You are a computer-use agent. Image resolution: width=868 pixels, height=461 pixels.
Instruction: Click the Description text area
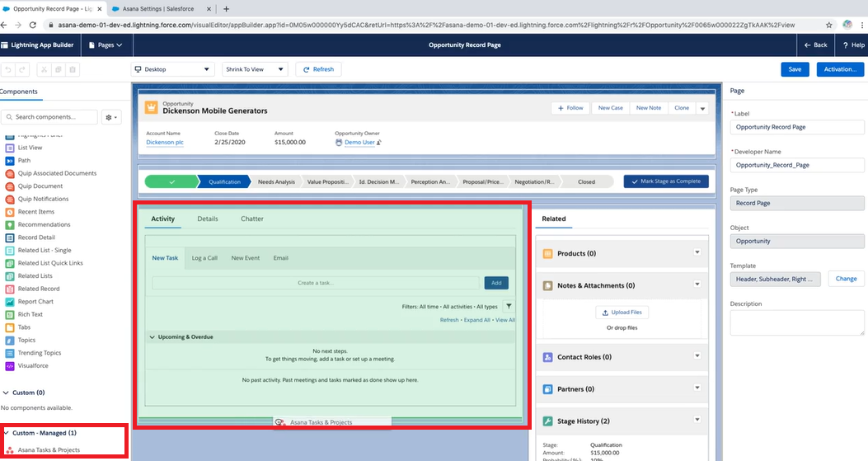coord(797,322)
